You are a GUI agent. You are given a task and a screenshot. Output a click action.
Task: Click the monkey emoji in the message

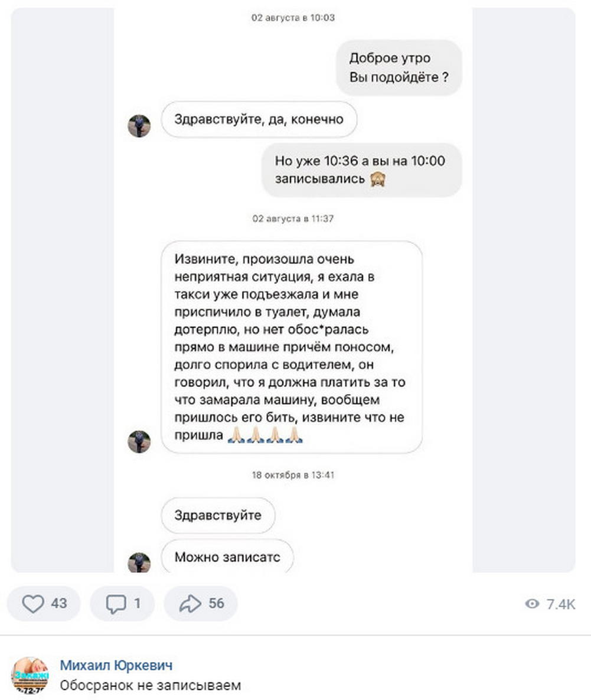tap(377, 179)
